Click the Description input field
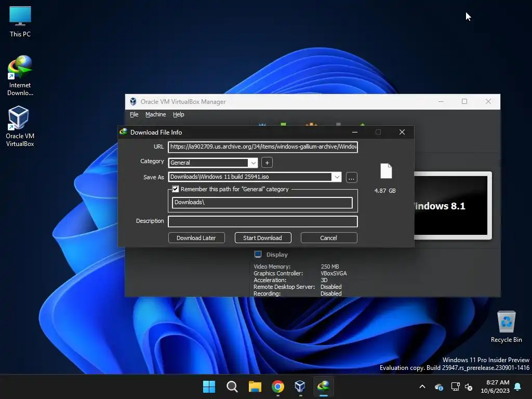The image size is (532, 399). click(x=263, y=221)
